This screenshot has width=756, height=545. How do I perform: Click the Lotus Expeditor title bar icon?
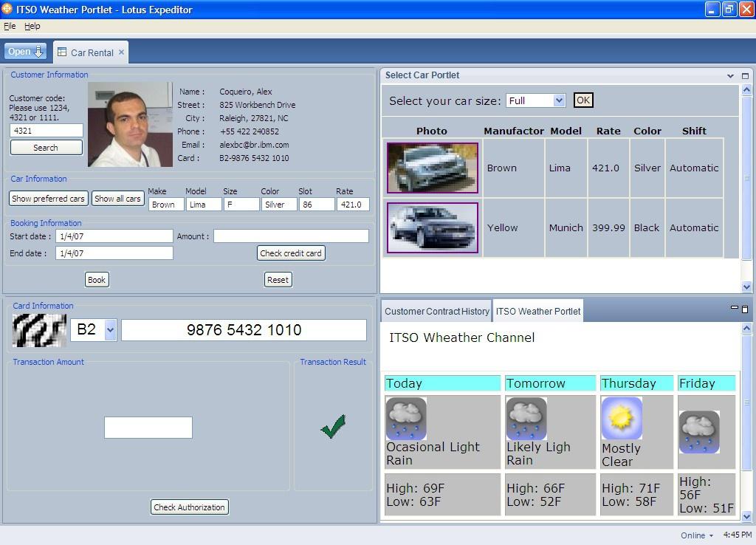coord(7,9)
